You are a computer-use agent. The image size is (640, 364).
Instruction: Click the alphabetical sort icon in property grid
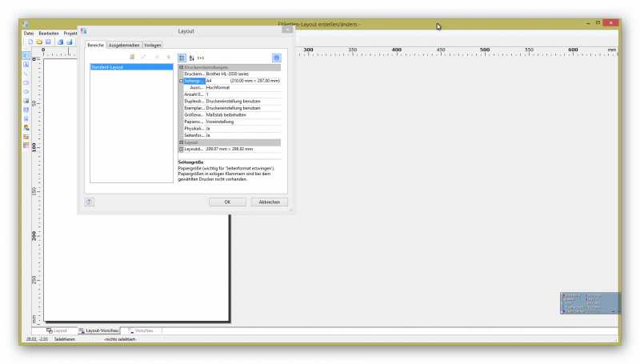[x=192, y=58]
